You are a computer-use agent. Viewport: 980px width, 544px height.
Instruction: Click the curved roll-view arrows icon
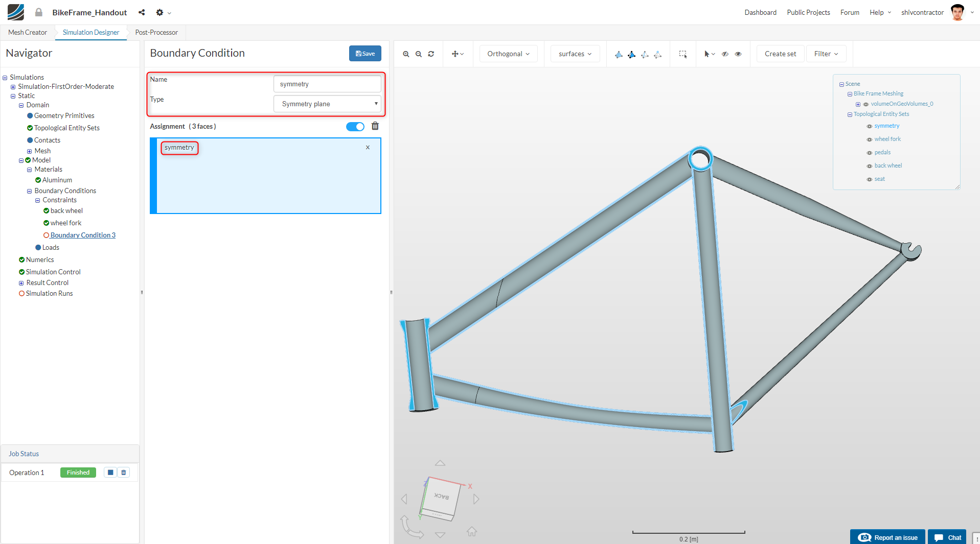coord(411,527)
